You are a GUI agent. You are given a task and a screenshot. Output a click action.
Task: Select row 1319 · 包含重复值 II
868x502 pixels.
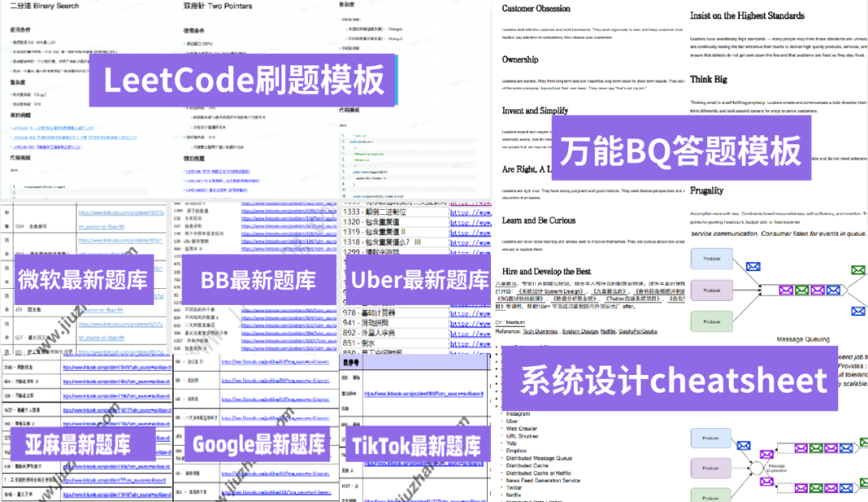(x=395, y=232)
